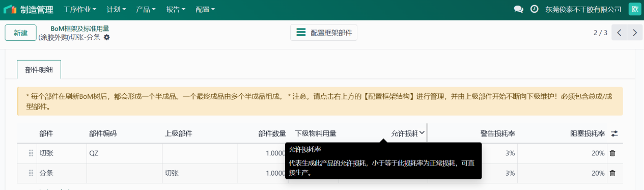644x190 pixels.
Task: Open the 配置 menu
Action: tap(205, 9)
